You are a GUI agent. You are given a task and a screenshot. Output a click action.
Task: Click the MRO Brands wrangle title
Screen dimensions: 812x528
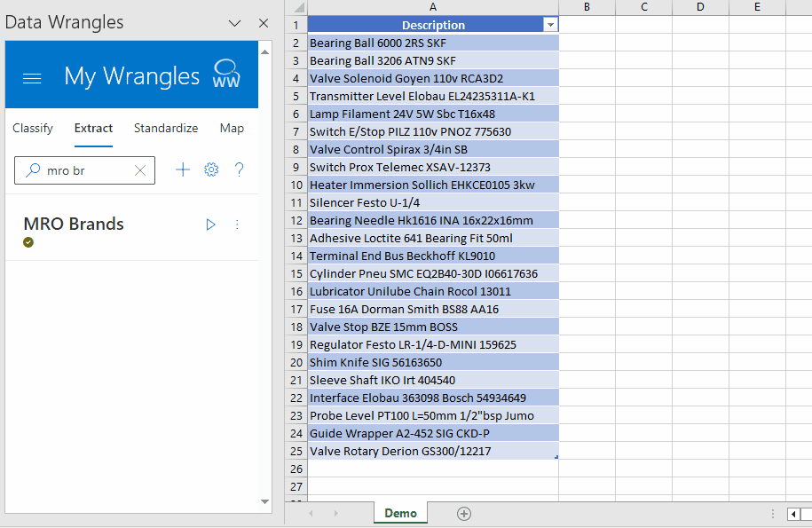pyautogui.click(x=74, y=225)
